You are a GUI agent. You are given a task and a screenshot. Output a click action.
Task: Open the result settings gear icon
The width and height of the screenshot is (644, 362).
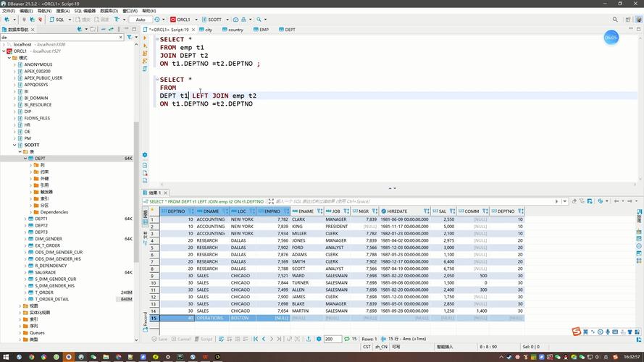[319, 339]
